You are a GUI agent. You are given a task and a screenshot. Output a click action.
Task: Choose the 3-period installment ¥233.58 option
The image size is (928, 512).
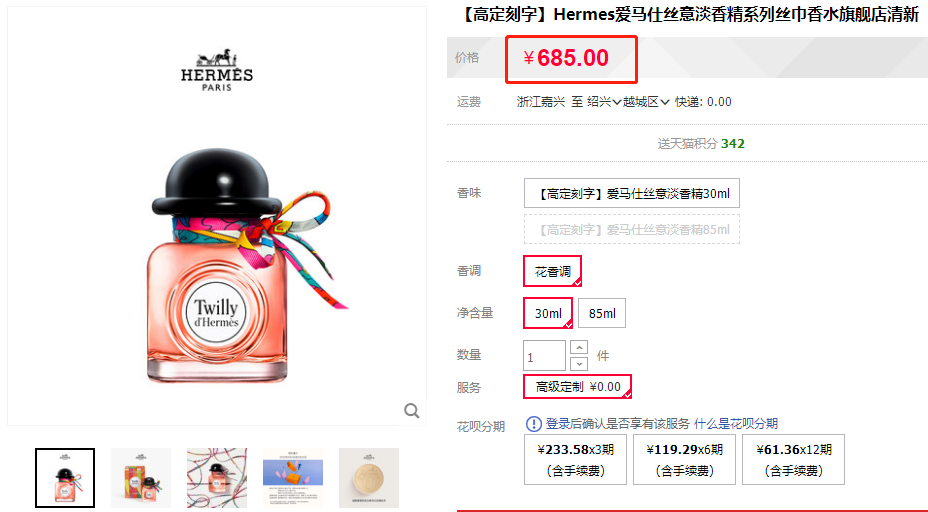pos(575,459)
